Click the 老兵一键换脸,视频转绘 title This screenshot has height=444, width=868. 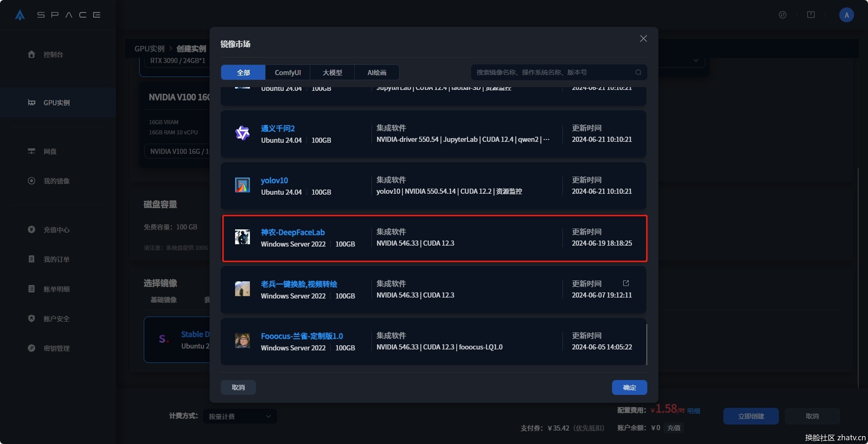point(299,284)
